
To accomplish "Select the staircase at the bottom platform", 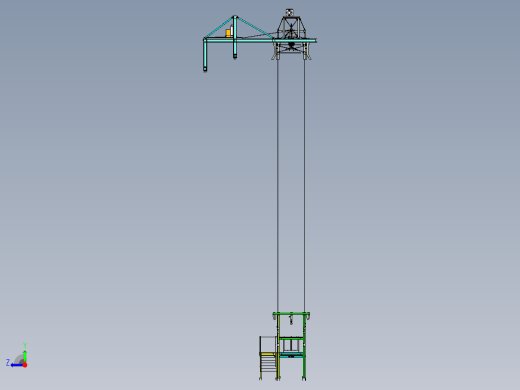I will tap(268, 363).
